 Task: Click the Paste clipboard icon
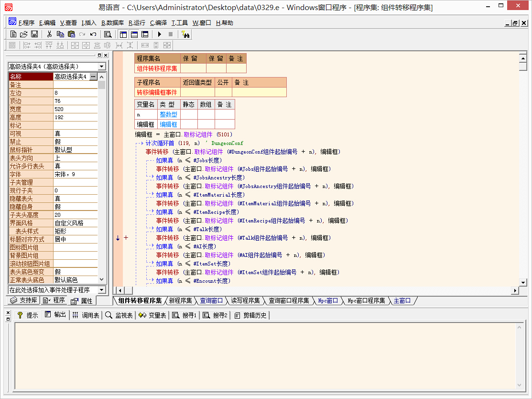(x=71, y=34)
